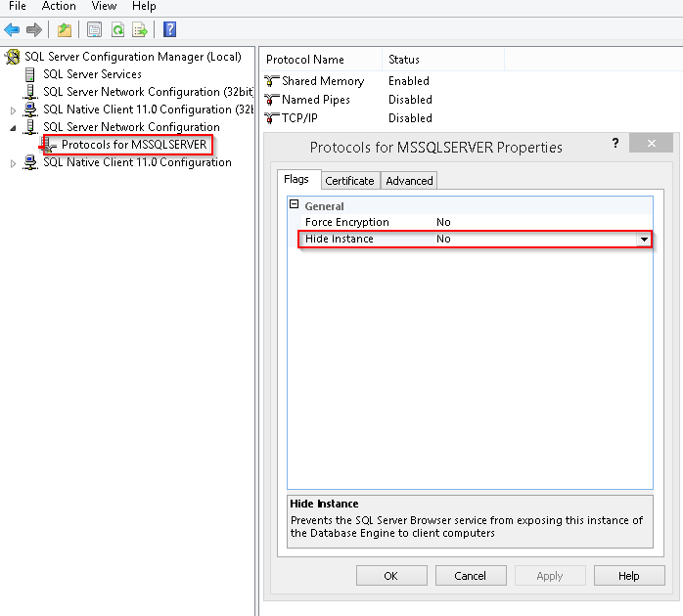683x616 pixels.
Task: Select Protocols for MSSQLSERVER tree item
Action: pos(134,145)
